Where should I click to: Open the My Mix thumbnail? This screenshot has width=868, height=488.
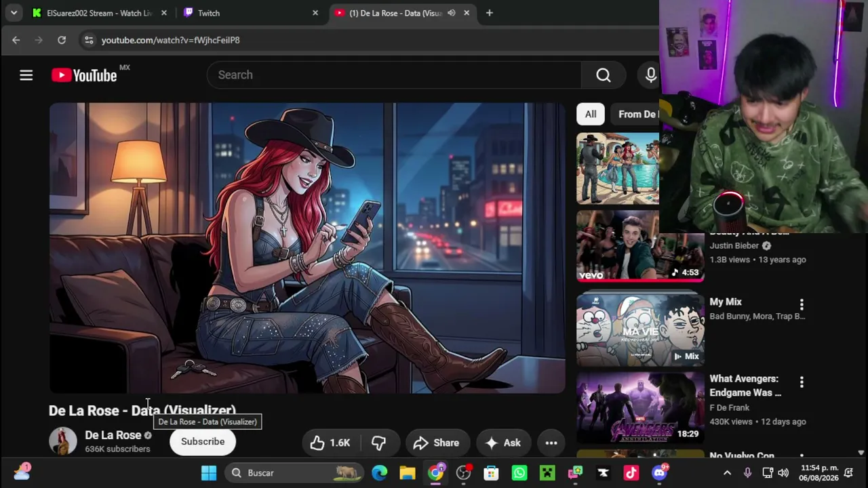640,329
